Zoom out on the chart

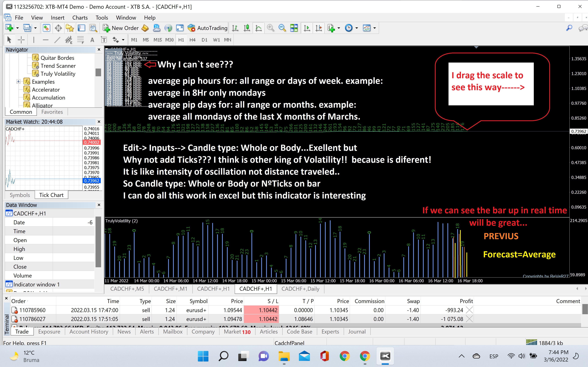[x=282, y=28]
